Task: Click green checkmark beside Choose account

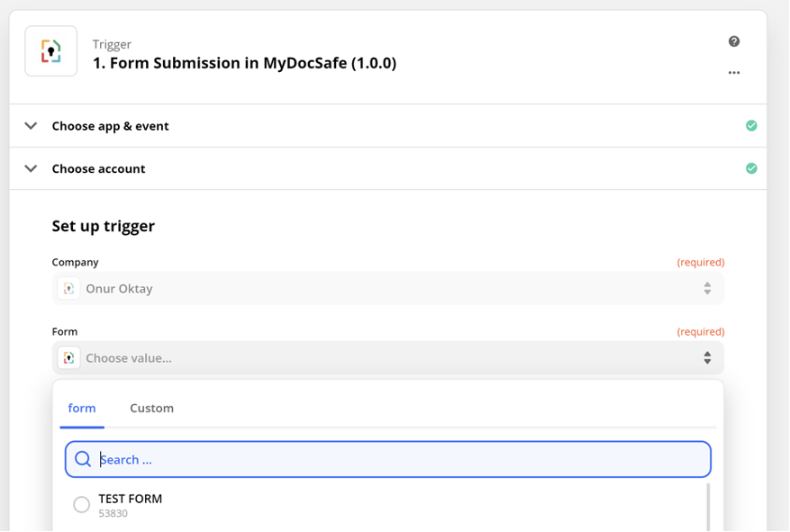Action: coord(751,168)
